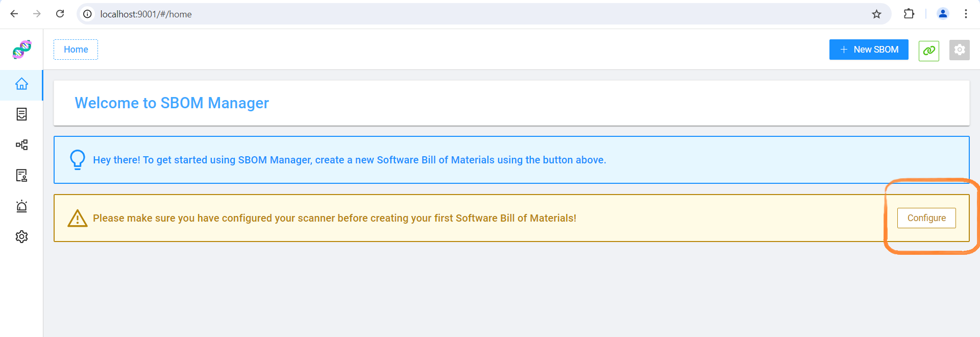Image resolution: width=980 pixels, height=337 pixels.
Task: Open the SBOM documents list icon
Action: [21, 114]
